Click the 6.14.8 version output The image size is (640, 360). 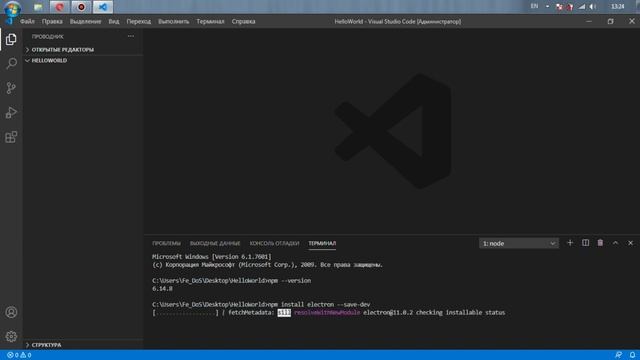click(162, 289)
